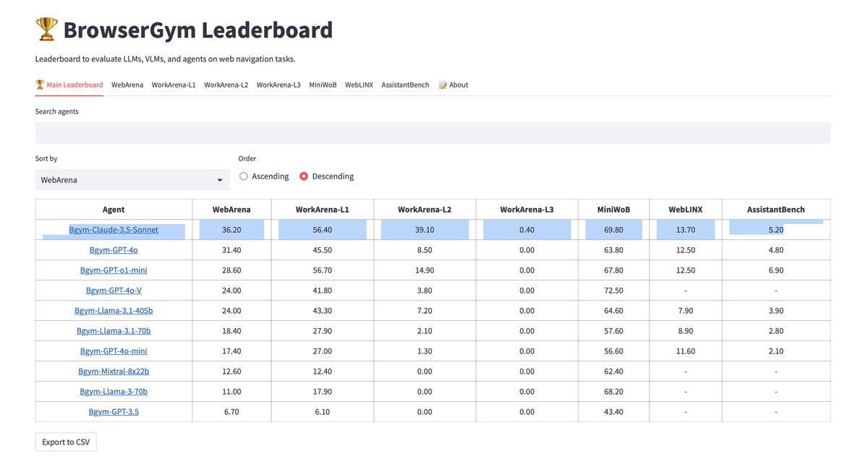Open the Bgym-GPT-4o agent link

coord(114,250)
